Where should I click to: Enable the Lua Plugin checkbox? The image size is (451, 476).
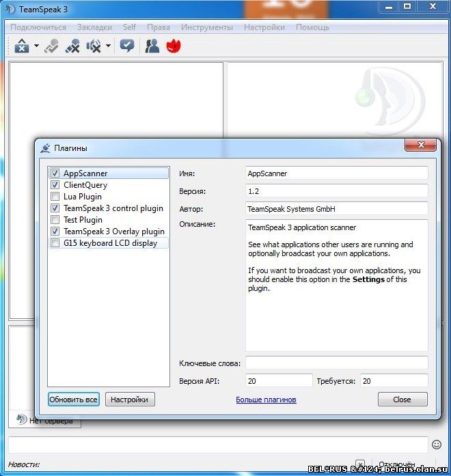55,196
